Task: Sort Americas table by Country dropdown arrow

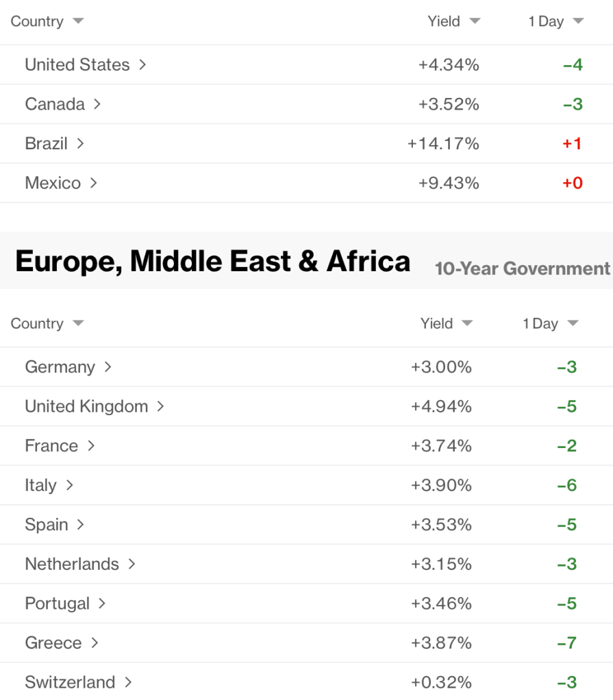Action: [78, 21]
